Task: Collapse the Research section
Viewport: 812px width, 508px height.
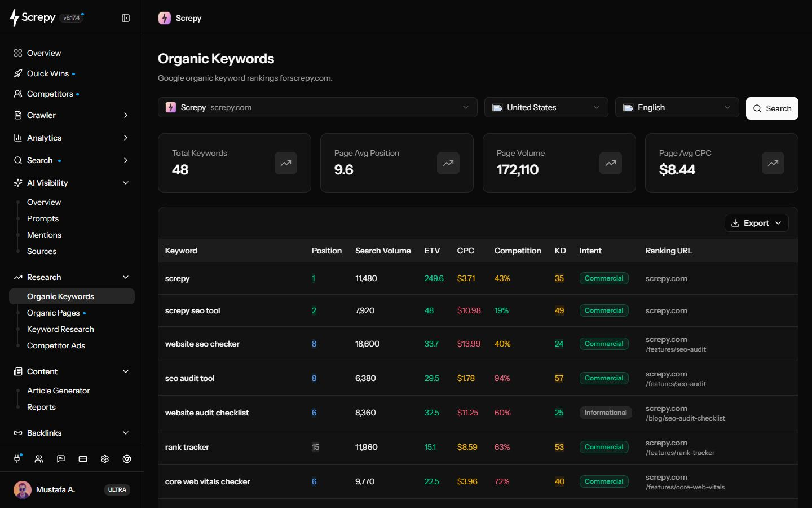Action: point(72,277)
